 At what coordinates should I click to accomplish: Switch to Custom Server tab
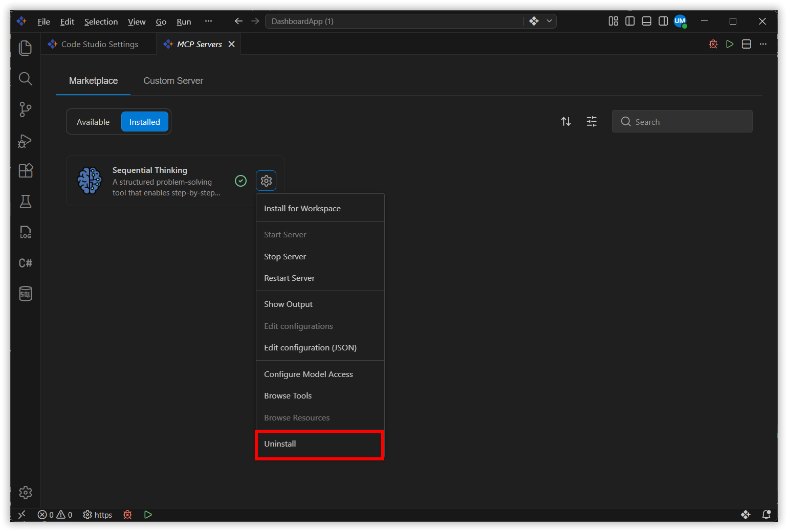[173, 81]
